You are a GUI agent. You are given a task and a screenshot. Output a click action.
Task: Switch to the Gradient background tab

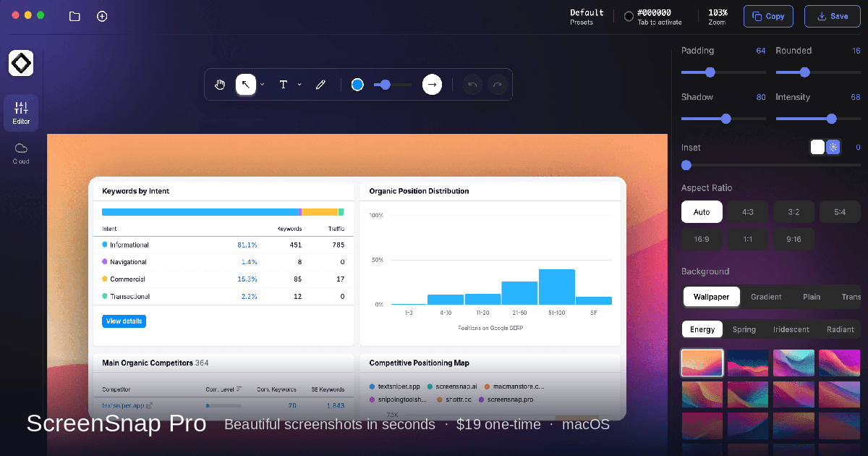point(766,297)
